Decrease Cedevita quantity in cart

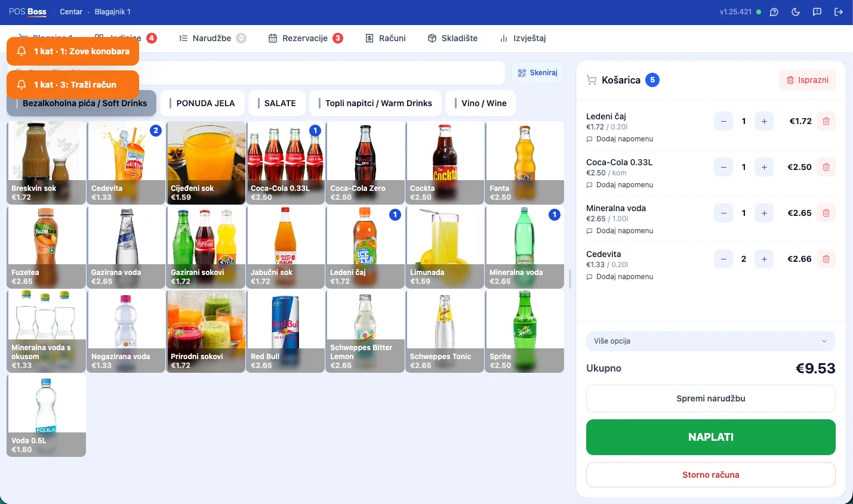coord(723,259)
